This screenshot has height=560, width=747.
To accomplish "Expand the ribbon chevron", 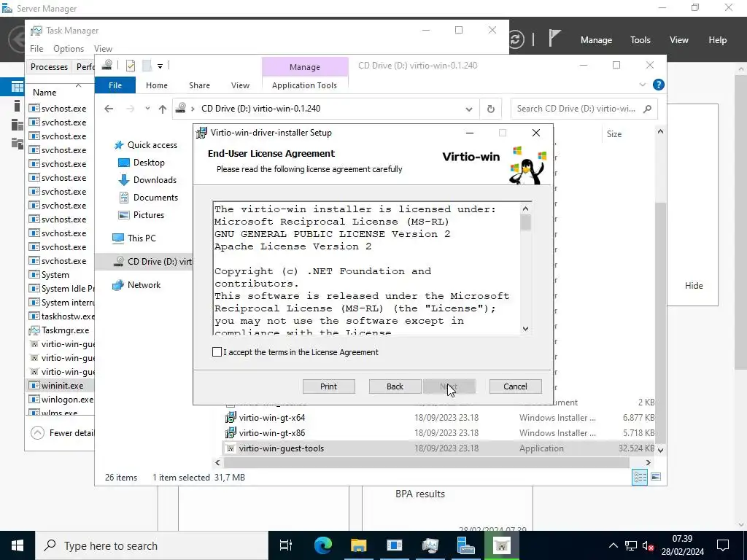I will pos(642,85).
